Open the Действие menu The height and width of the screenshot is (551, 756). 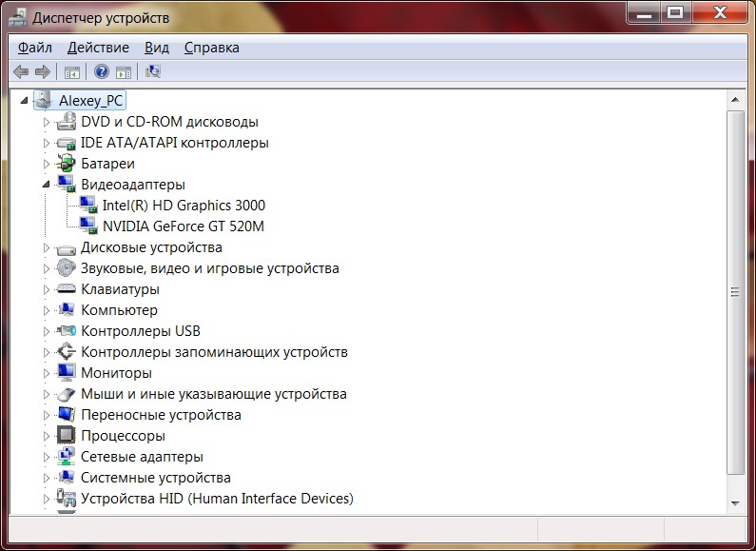point(98,48)
